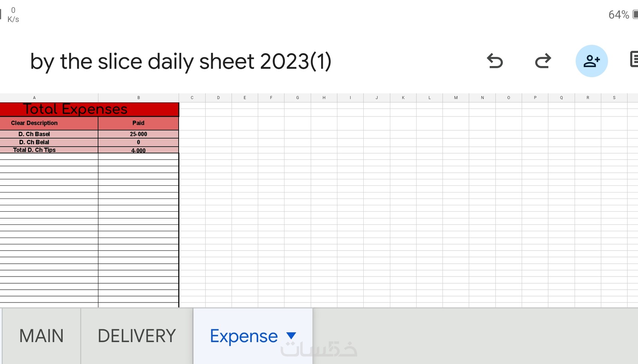Select the cell containing 4,000

click(138, 150)
